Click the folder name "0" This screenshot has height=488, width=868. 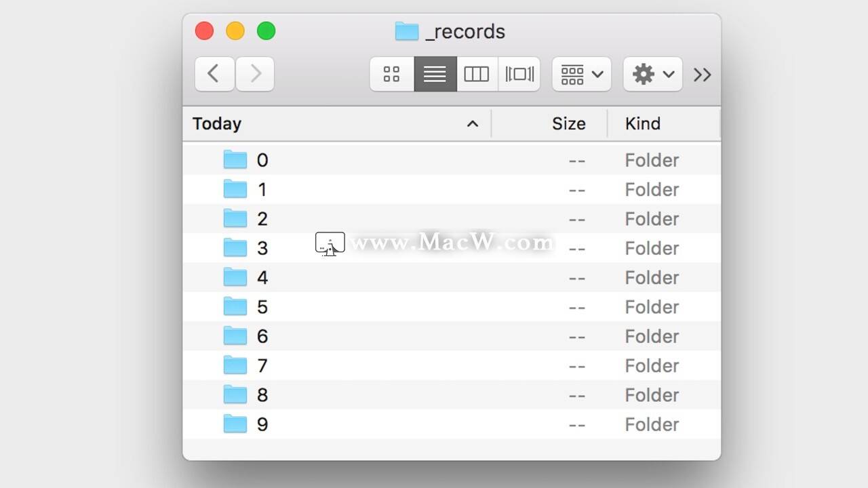tap(262, 160)
